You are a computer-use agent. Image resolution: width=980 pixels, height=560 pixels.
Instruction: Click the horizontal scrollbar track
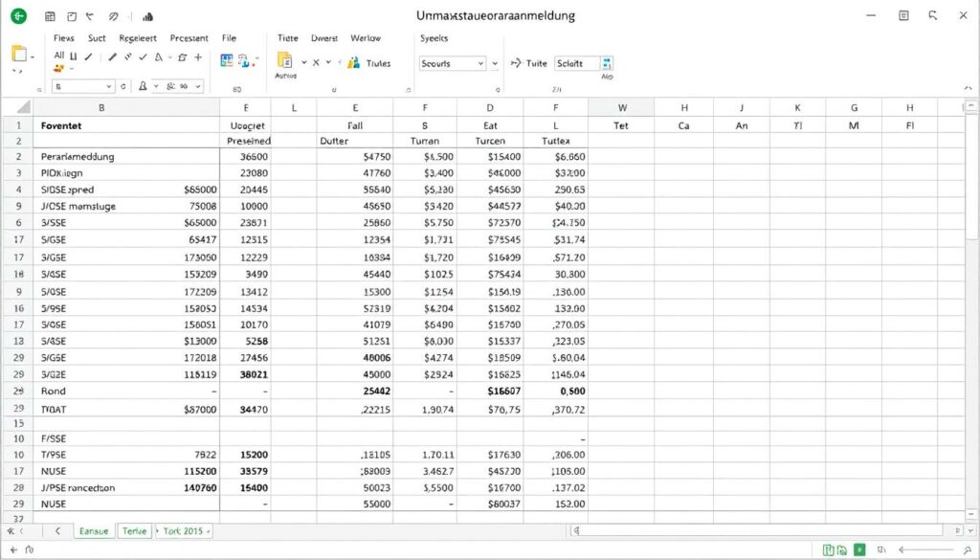point(758,530)
